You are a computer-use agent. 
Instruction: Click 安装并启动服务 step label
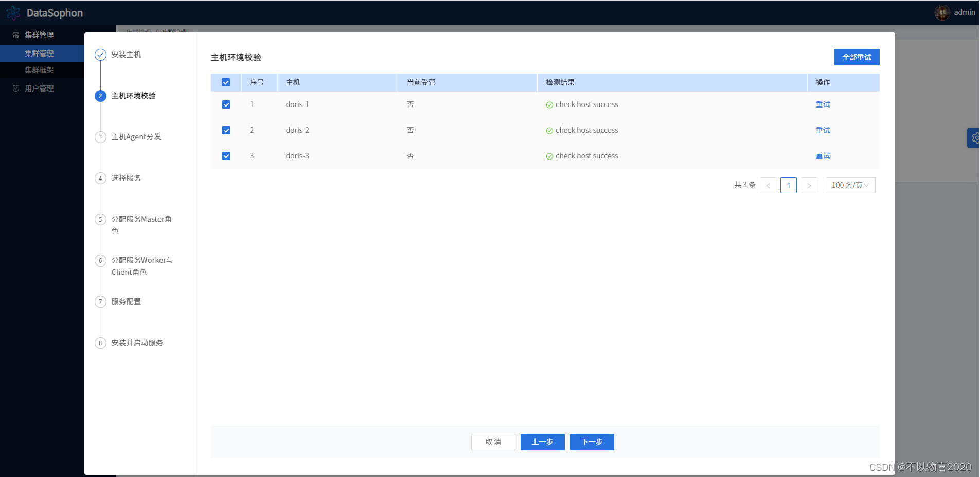(x=137, y=343)
